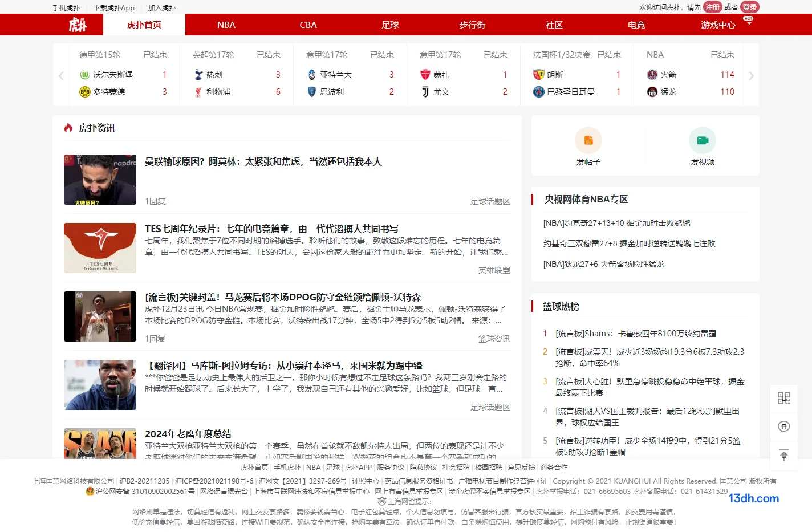Show next matches with right arrow
The width and height of the screenshot is (812, 532).
[751, 75]
